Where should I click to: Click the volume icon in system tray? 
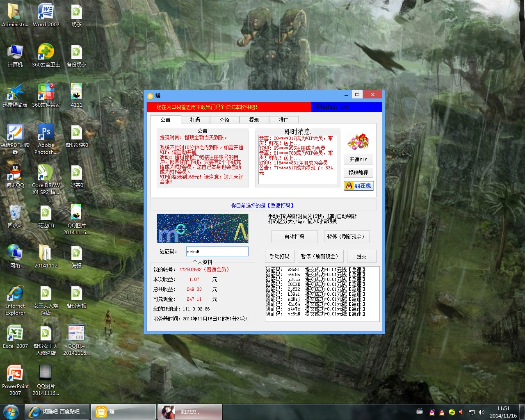click(x=482, y=412)
